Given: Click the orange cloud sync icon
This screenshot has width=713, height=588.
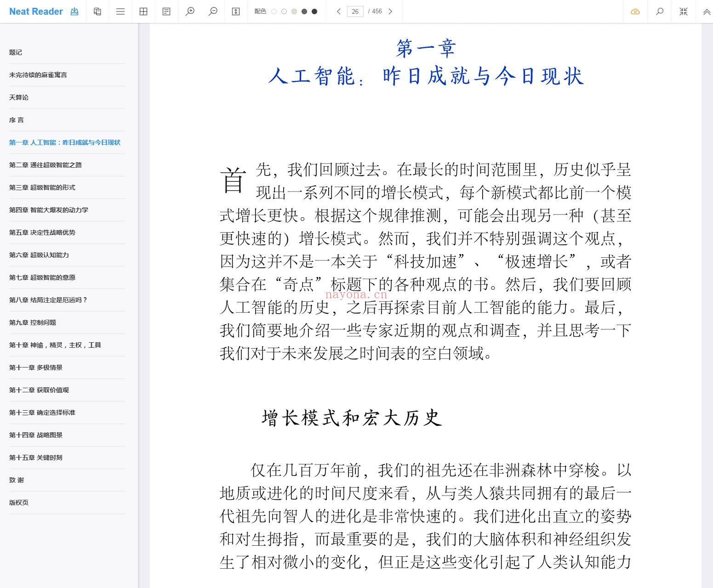Looking at the screenshot, I should point(635,11).
